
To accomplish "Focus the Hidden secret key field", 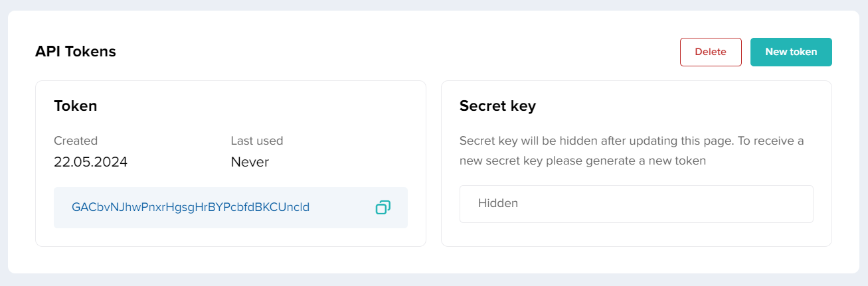I will pyautogui.click(x=636, y=204).
